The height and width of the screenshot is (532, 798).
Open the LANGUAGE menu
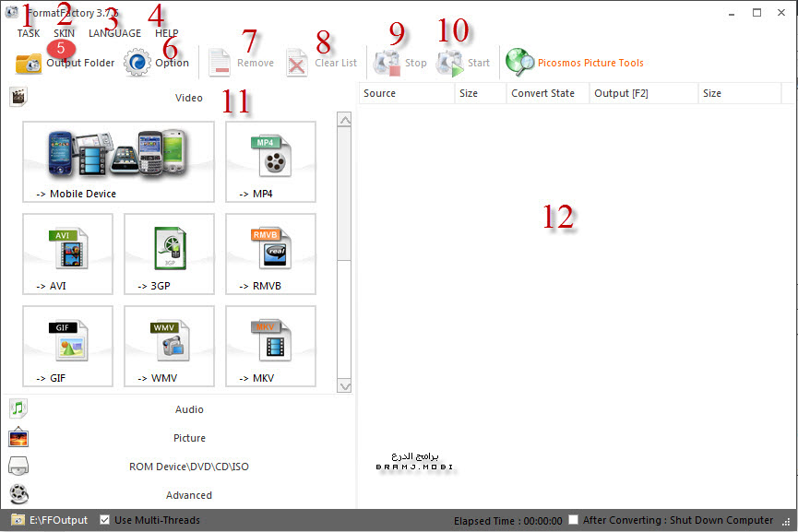(114, 33)
